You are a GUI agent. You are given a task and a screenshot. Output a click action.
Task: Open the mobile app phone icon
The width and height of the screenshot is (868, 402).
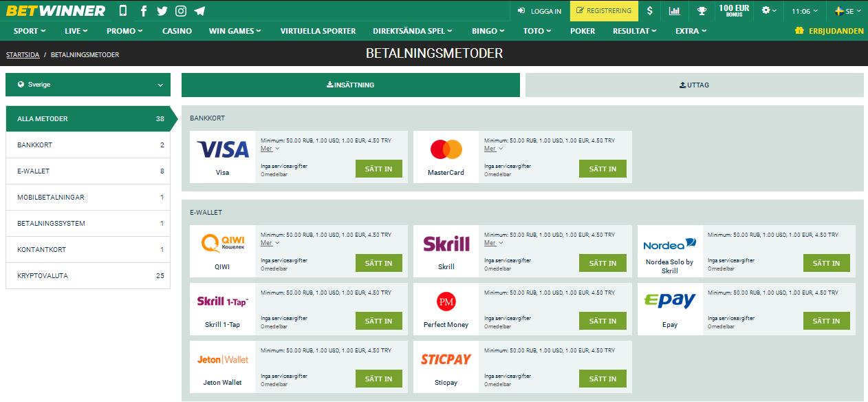123,11
